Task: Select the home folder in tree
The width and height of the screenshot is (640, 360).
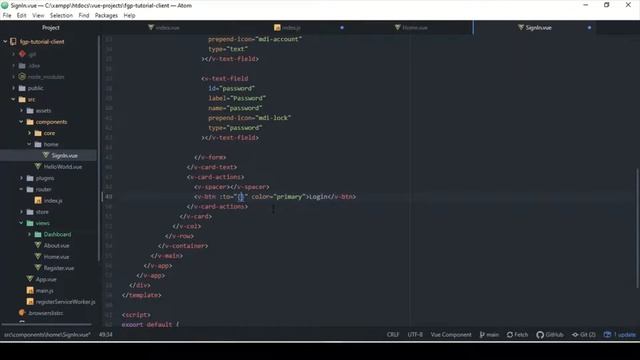Action: point(51,144)
